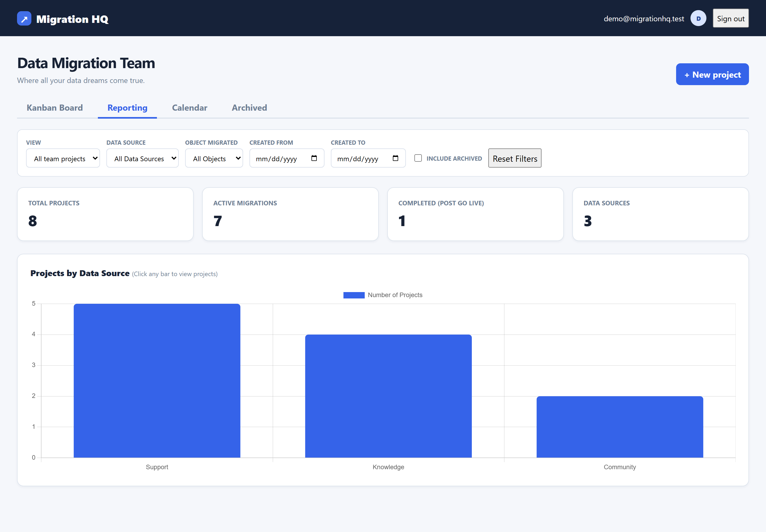Click the Sign out button
766x532 pixels.
(731, 19)
